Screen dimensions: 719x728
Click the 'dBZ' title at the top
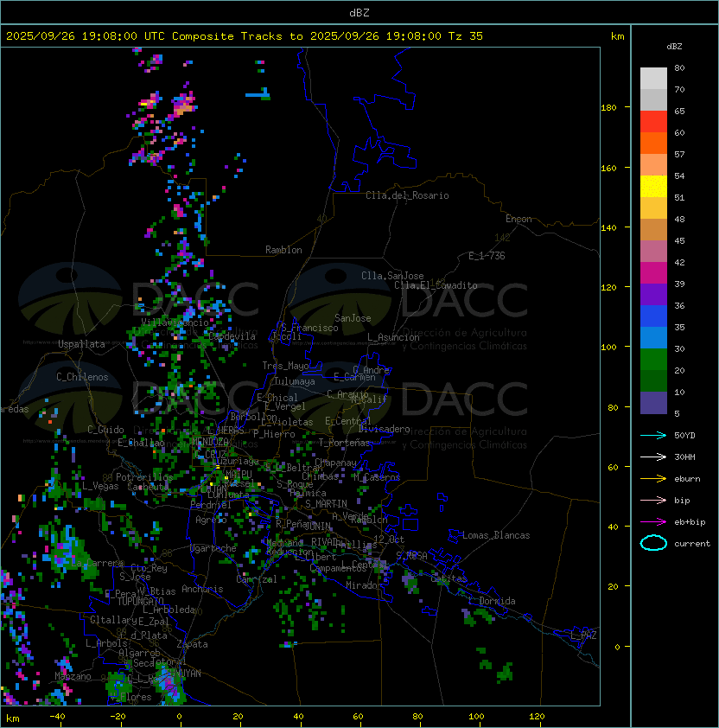point(359,12)
